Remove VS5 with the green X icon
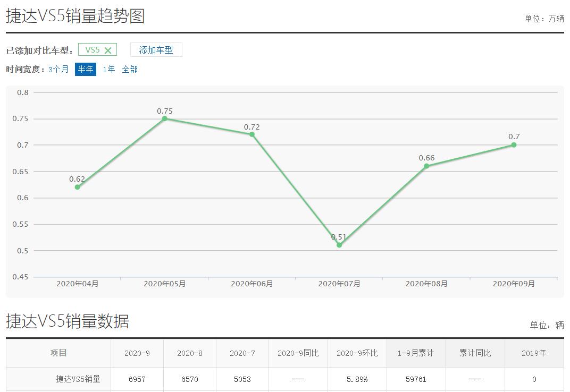Screen dimensions: 570x392 pos(108,50)
